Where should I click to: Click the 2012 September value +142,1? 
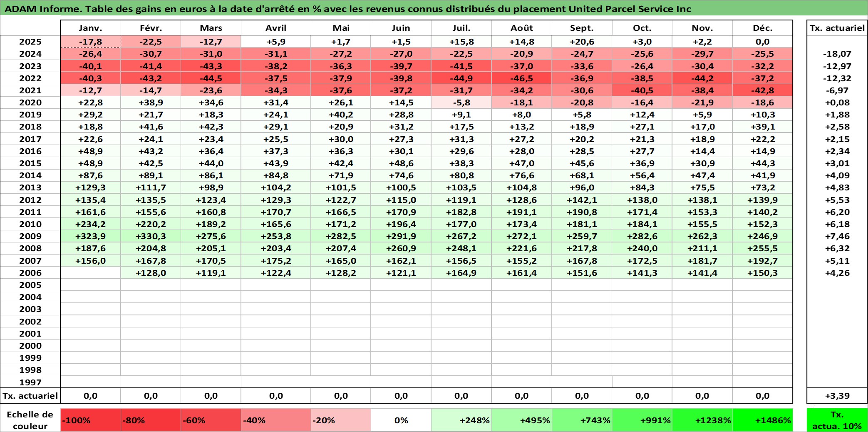pyautogui.click(x=582, y=200)
